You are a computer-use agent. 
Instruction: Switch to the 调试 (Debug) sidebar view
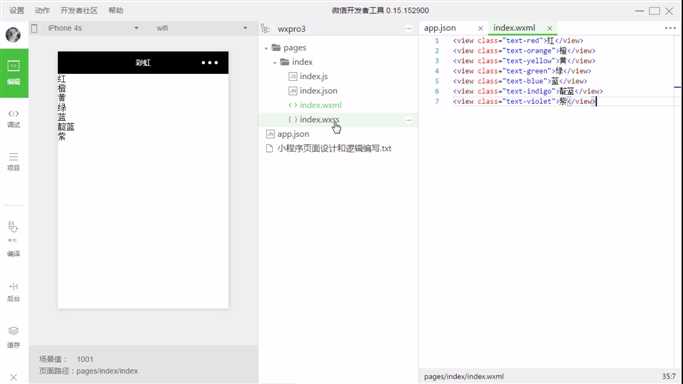pyautogui.click(x=14, y=118)
